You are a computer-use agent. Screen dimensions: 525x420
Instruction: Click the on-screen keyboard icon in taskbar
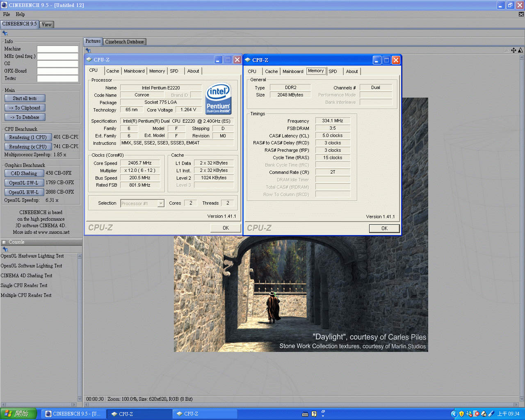pos(305,414)
